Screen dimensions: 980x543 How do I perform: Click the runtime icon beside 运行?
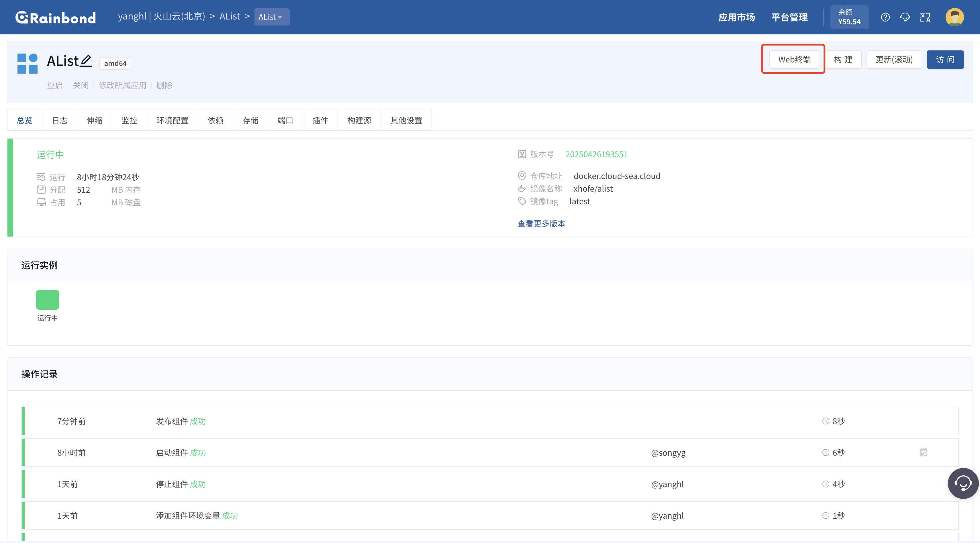tap(41, 177)
